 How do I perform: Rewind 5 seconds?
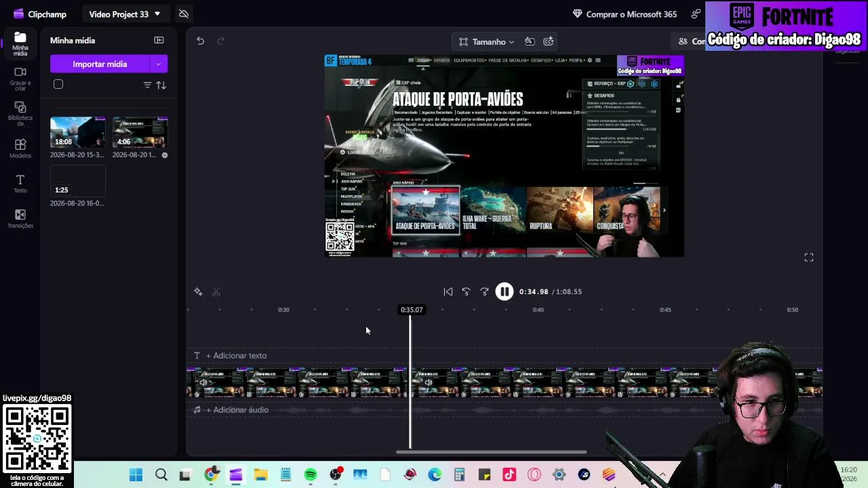pos(467,291)
